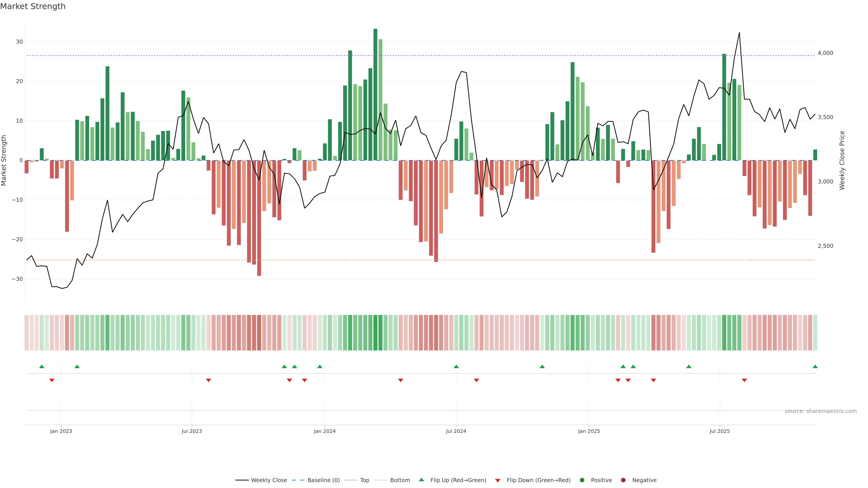868x488 pixels.
Task: Click the Positive green circle legend icon
Action: tap(582, 480)
